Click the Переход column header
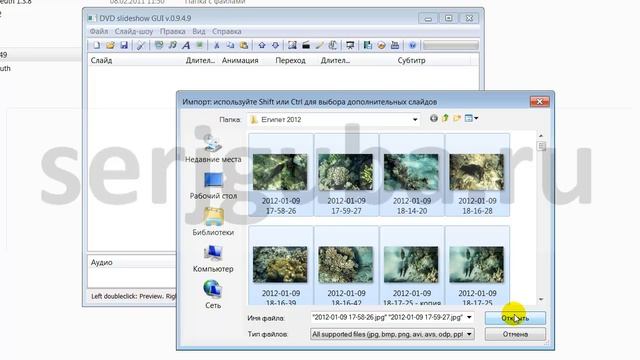Viewport: 640px width, 360px height. click(290, 60)
